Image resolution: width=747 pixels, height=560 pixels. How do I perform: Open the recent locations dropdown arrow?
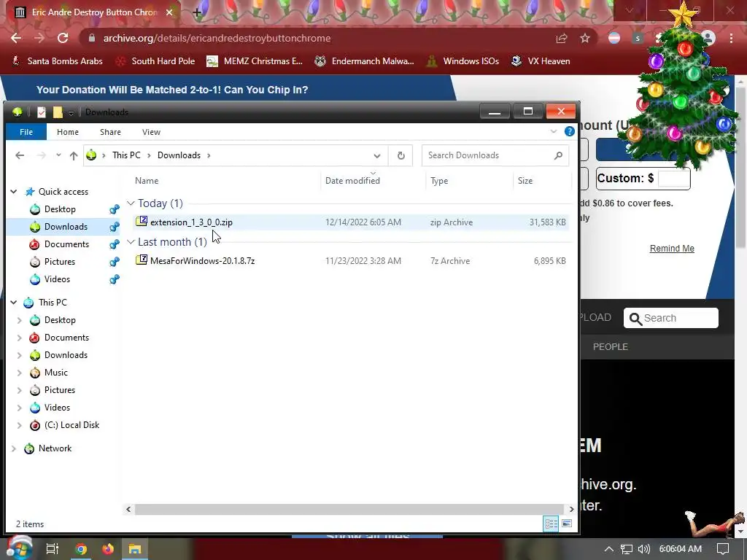(58, 155)
